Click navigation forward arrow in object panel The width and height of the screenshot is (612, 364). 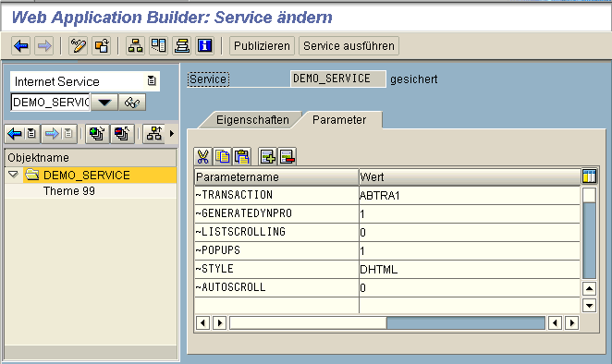51,134
